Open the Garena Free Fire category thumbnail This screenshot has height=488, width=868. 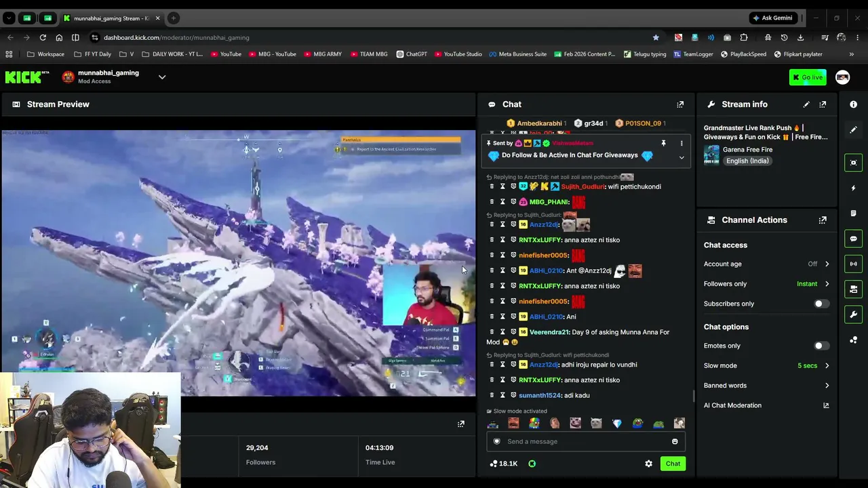[x=711, y=155]
